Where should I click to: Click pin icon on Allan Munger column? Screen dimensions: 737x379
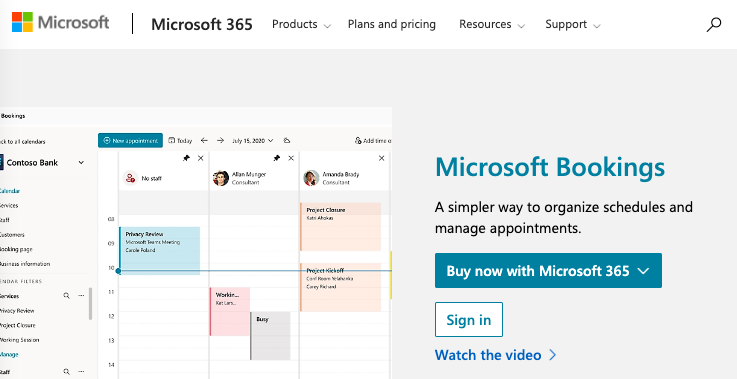(276, 158)
